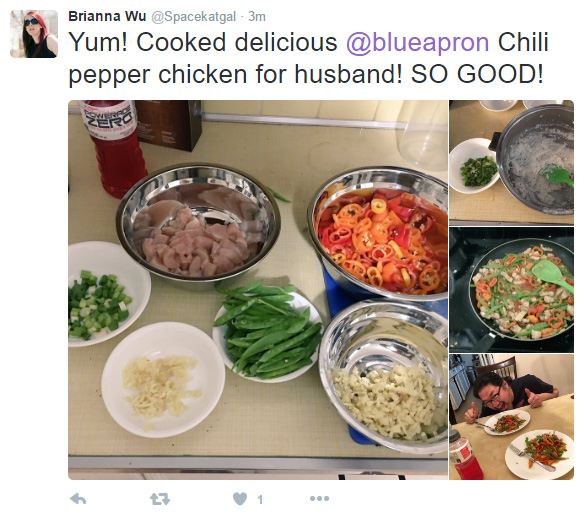This screenshot has height=518, width=584.
Task: Click the tweet text 'SO GOOD!'
Action: click(x=477, y=74)
